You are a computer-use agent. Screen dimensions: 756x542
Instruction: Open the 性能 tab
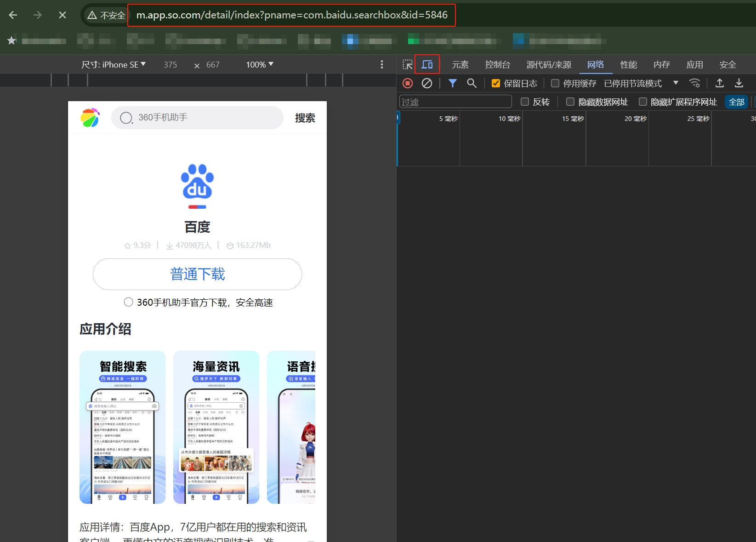pos(629,64)
